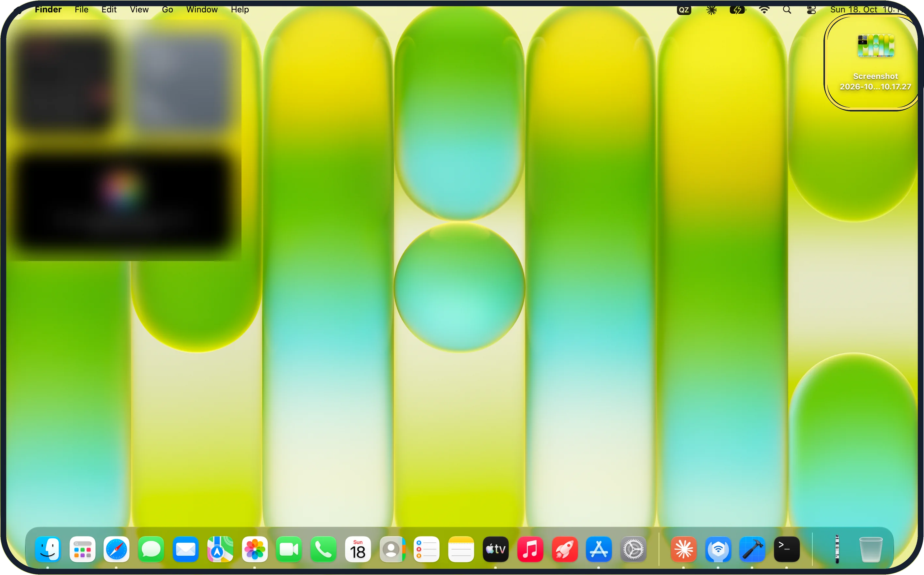The image size is (924, 575).
Task: Click the starburst menu bar icon
Action: pyautogui.click(x=712, y=10)
